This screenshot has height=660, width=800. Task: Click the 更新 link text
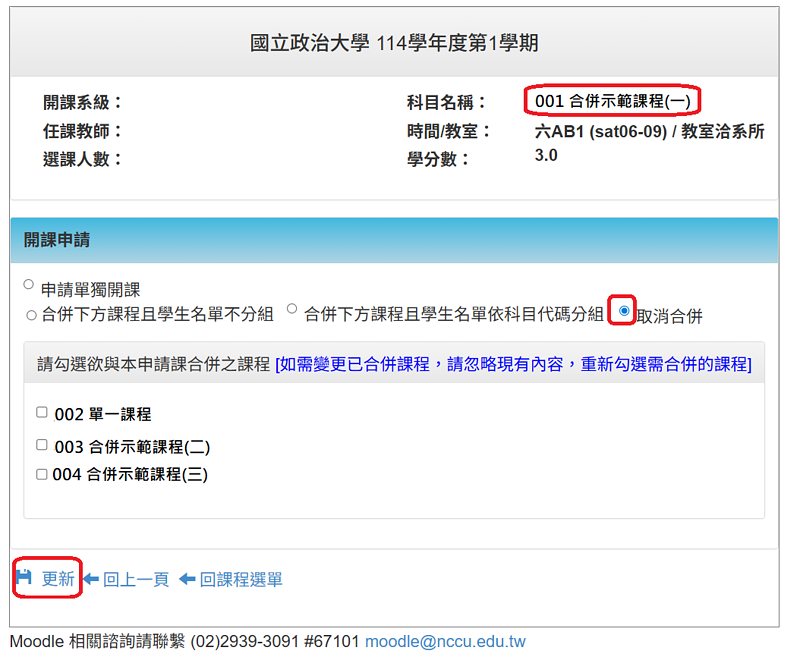point(58,579)
